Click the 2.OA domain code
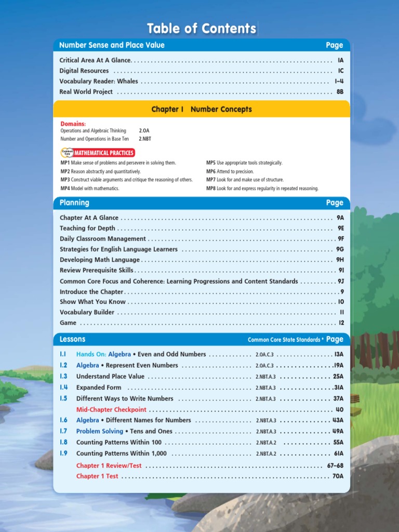The image size is (399, 532). 144,130
